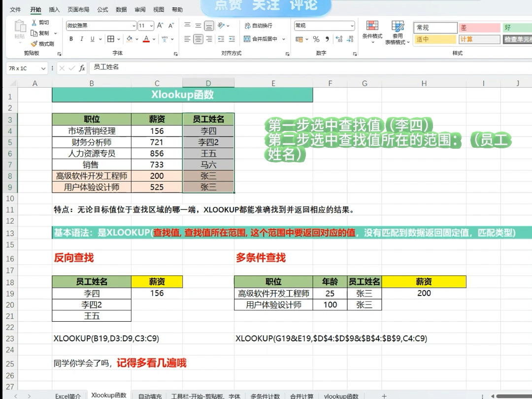Click inside the formula bar
Viewport: 532px width, 399px height.
pyautogui.click(x=148, y=68)
